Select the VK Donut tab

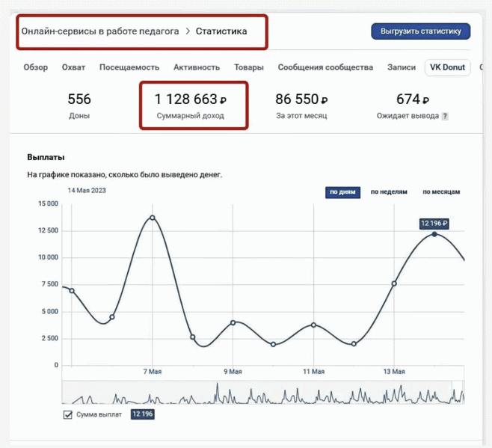click(x=446, y=67)
